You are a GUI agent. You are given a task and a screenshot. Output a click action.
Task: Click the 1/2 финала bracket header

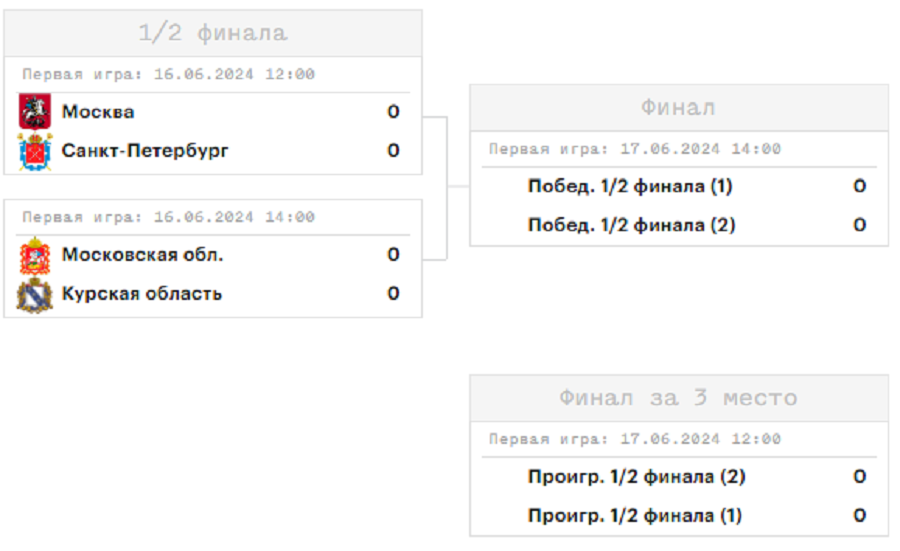[213, 33]
